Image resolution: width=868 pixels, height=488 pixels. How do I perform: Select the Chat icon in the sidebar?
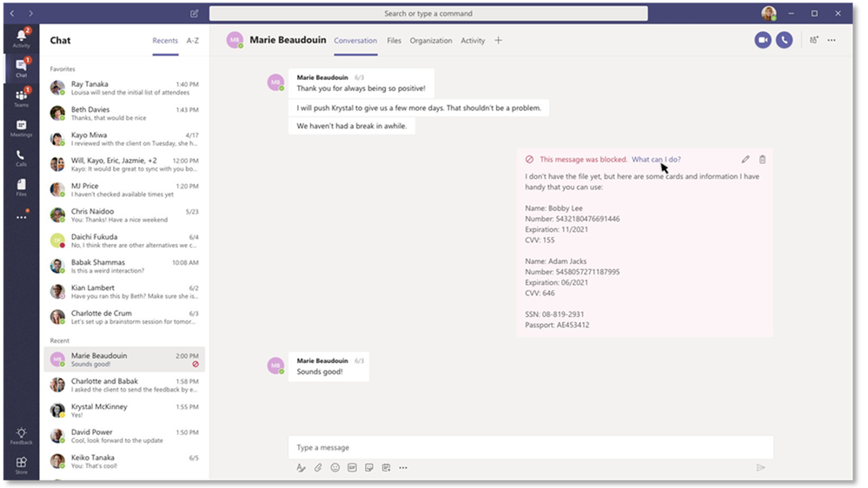21,68
